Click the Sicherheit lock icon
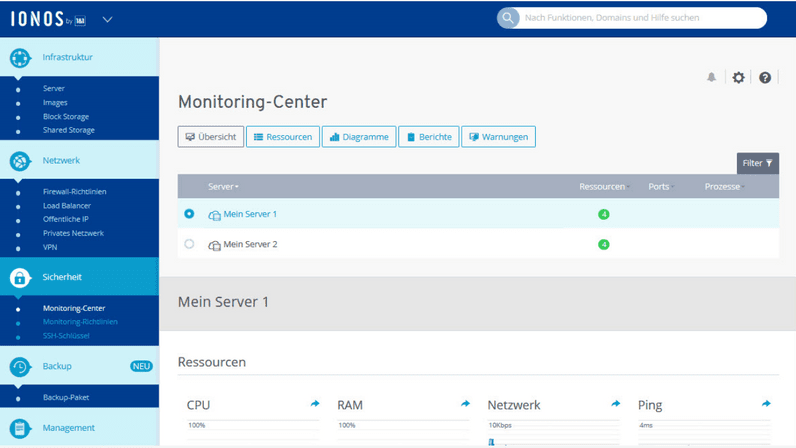Viewport: 796px width, 448px height. (20, 277)
